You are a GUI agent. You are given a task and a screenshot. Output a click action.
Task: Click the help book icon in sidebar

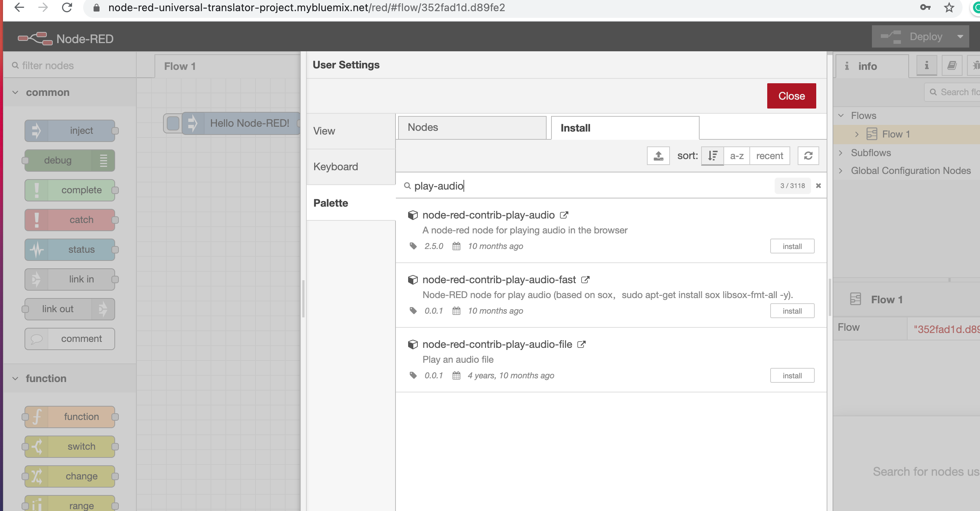click(x=951, y=65)
